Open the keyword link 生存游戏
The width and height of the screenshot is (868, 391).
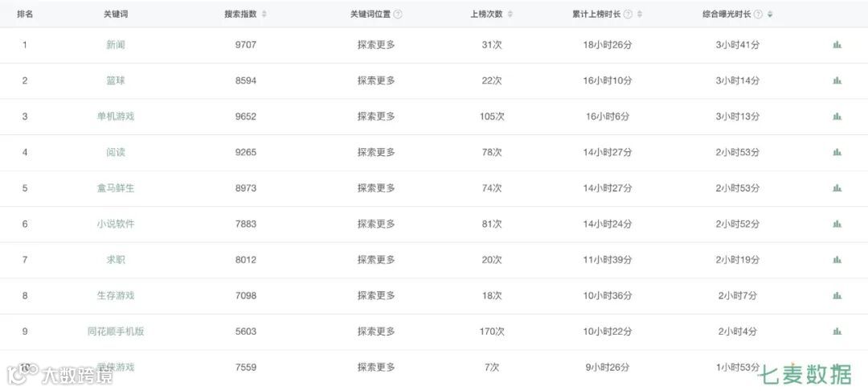click(x=116, y=296)
